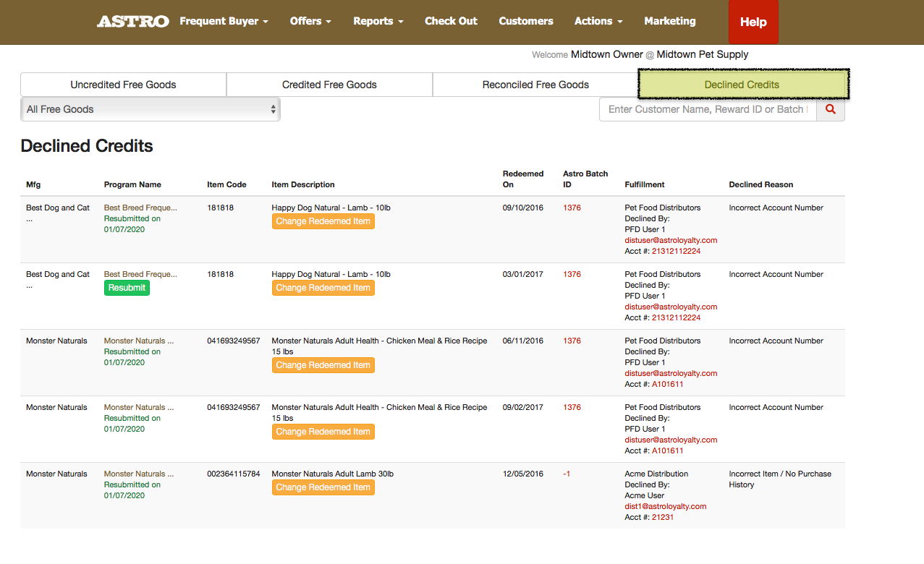The image size is (924, 564).
Task: Open Best Breed Freque... program in the 09/10/2016 row
Action: (x=140, y=208)
